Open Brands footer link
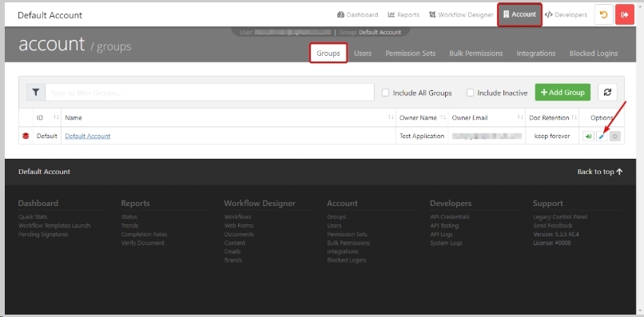This screenshot has width=644, height=317. [233, 260]
